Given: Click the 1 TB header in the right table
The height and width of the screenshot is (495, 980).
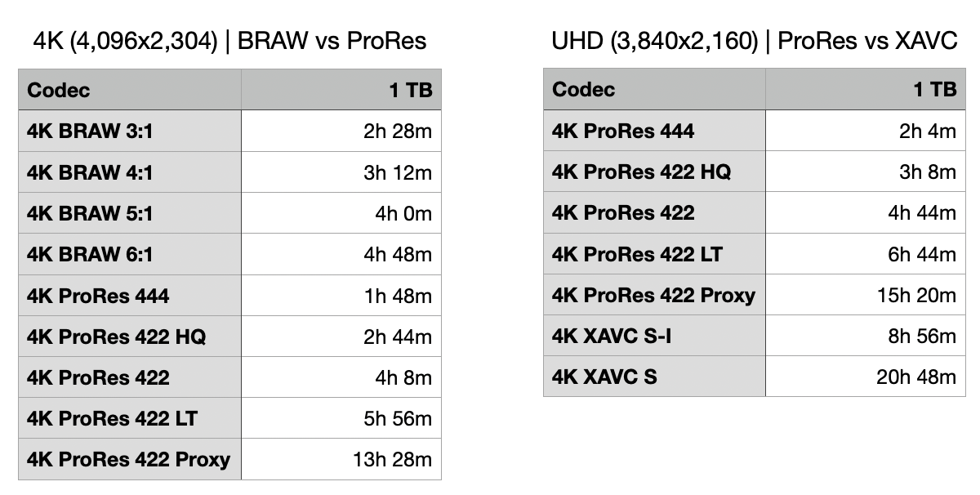Looking at the screenshot, I should click(866, 89).
